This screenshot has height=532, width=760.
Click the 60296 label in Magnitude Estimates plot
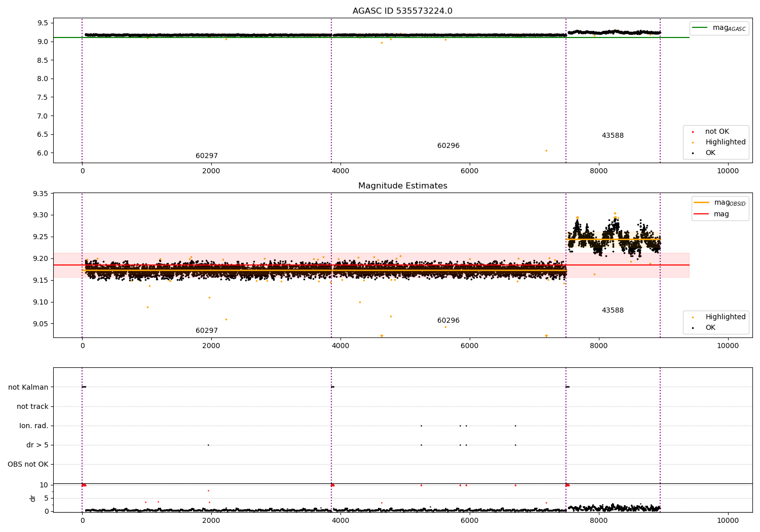(448, 321)
